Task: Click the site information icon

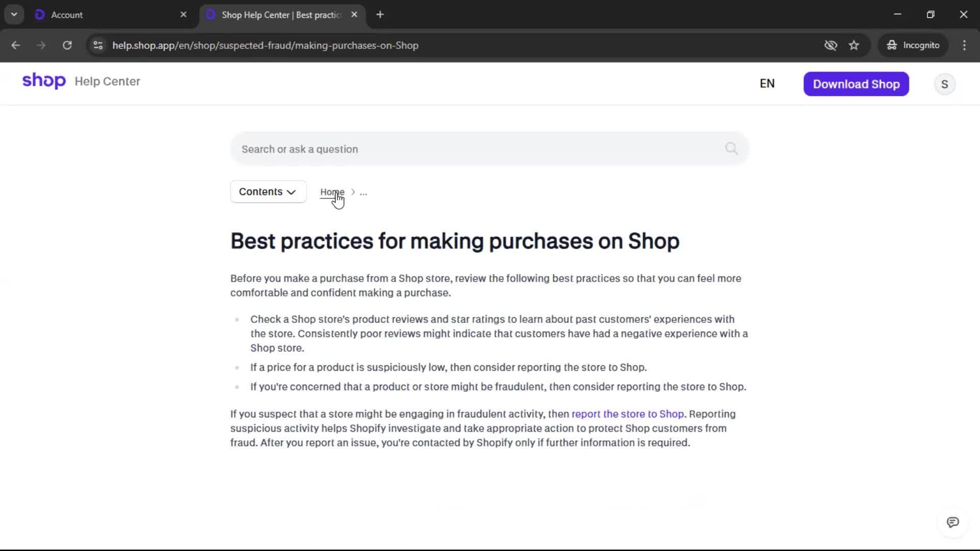Action: 98,45
